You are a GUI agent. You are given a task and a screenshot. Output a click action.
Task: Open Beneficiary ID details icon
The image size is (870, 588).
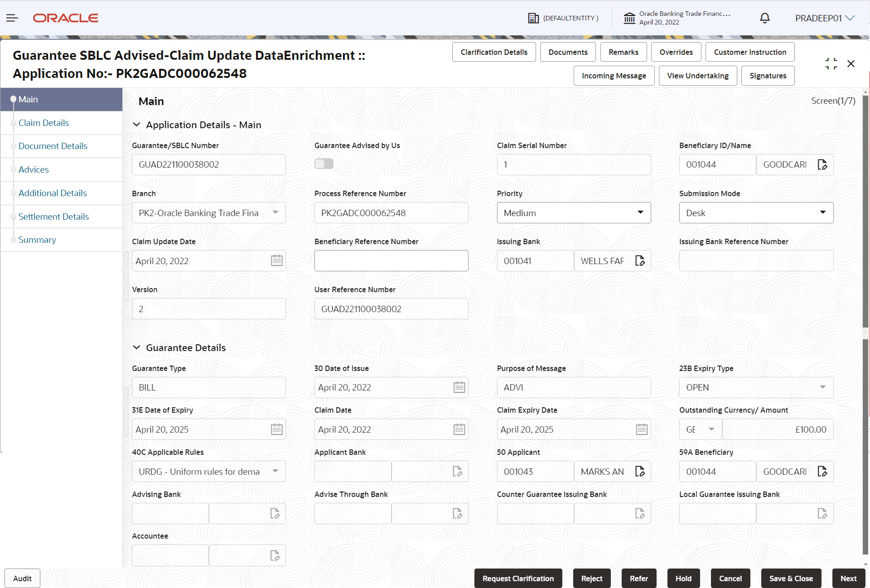(x=822, y=164)
